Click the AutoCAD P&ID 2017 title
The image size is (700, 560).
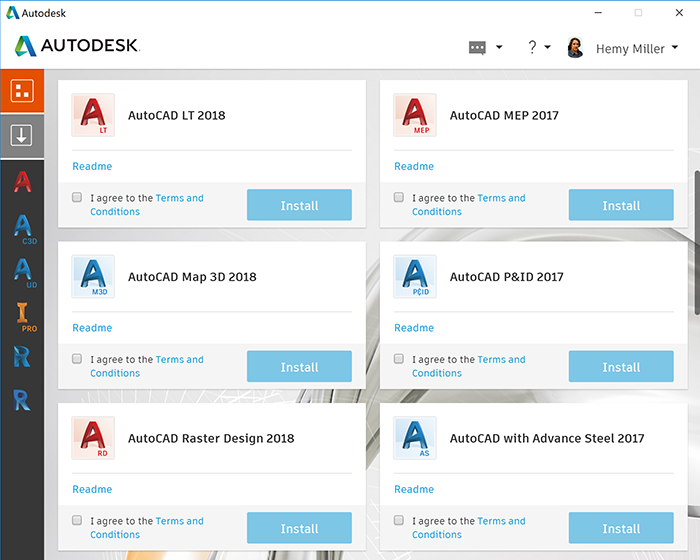coord(506,277)
